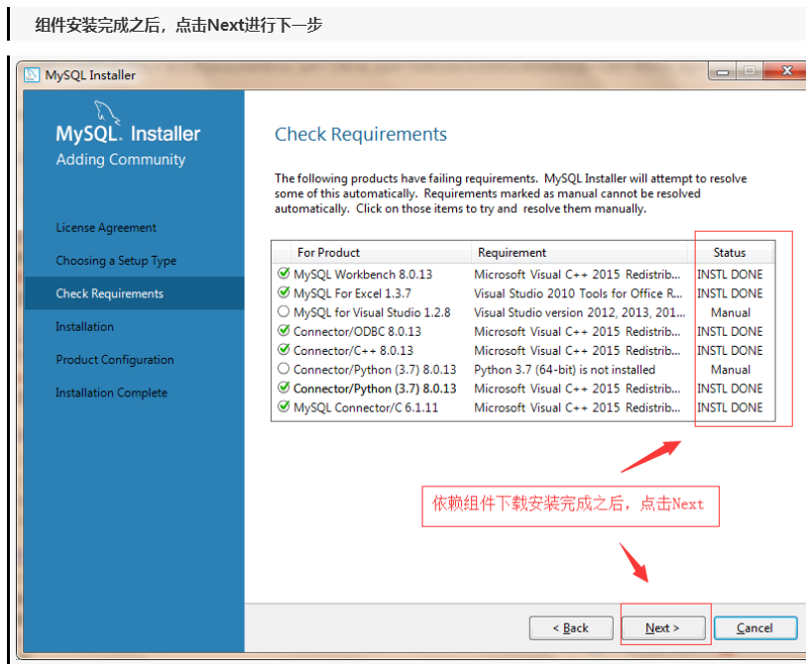Screen dimensions: 806x672
Task: Open Product Configuration sidebar step
Action: coord(115,360)
